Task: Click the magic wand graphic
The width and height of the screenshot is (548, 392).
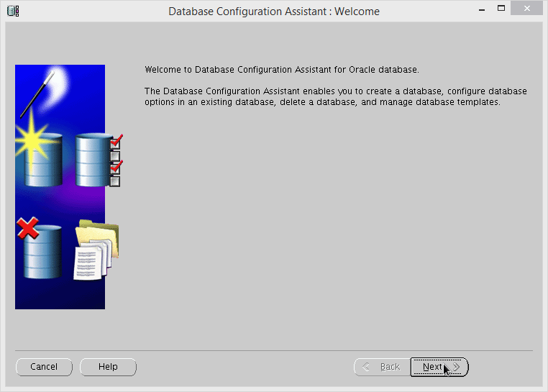Action: click(x=35, y=92)
